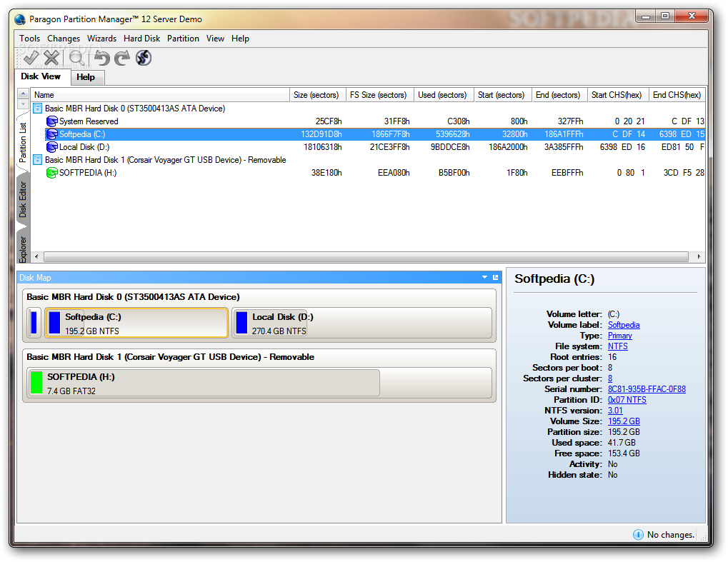
Task: Click the Softpedia (C:) partition list icon
Action: point(52,134)
